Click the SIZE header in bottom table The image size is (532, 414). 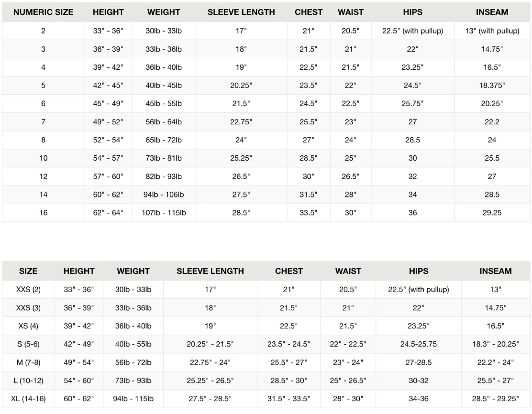pos(28,271)
